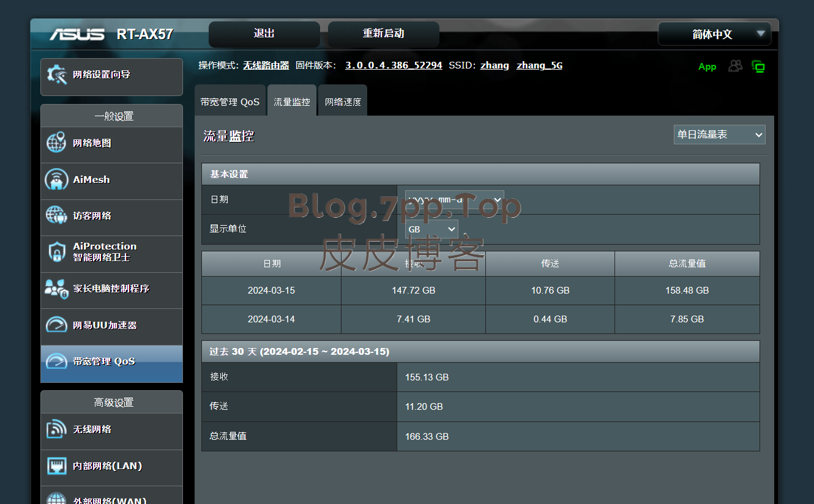Viewport: 814px width, 504px height.
Task: Open the NetEase UU accelerator (网易UU加速器) icon
Action: 56,325
